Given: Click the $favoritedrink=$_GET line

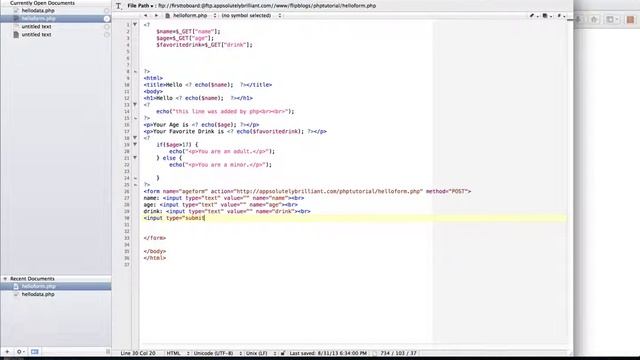Looking at the screenshot, I should [x=204, y=45].
